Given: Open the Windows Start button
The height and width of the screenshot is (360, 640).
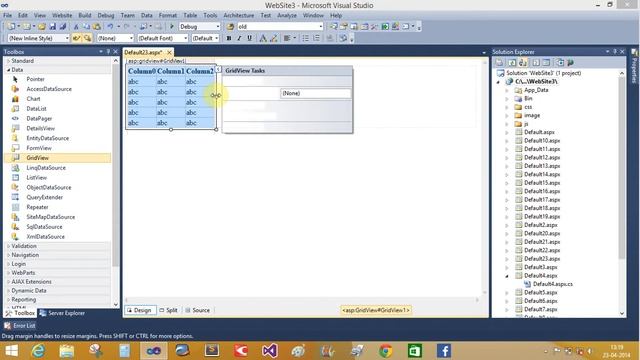Looking at the screenshot, I should pyautogui.click(x=11, y=351).
